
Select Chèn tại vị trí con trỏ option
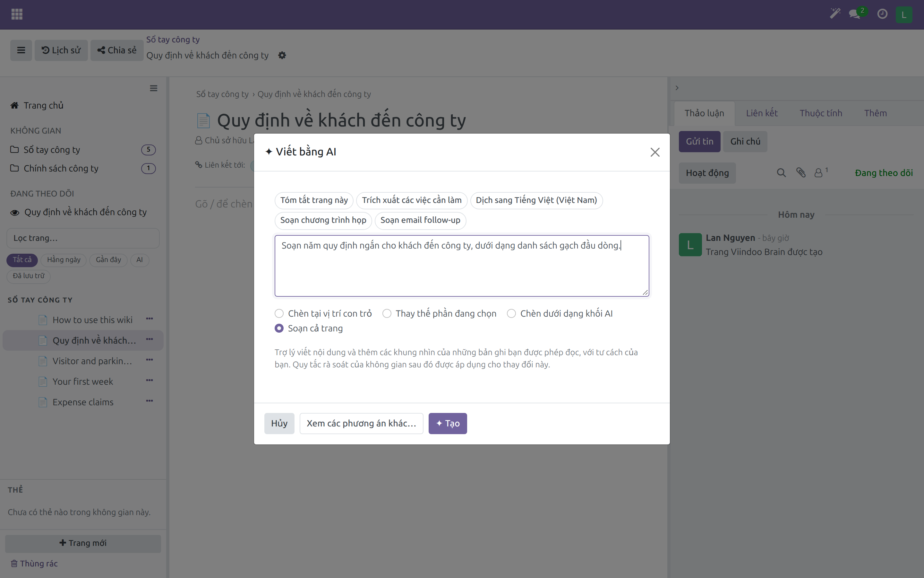click(x=279, y=313)
